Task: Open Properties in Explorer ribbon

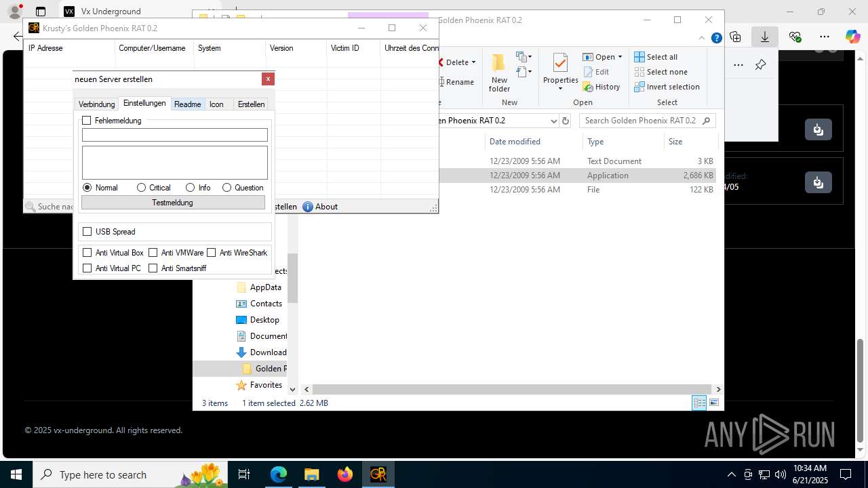Action: (x=560, y=72)
